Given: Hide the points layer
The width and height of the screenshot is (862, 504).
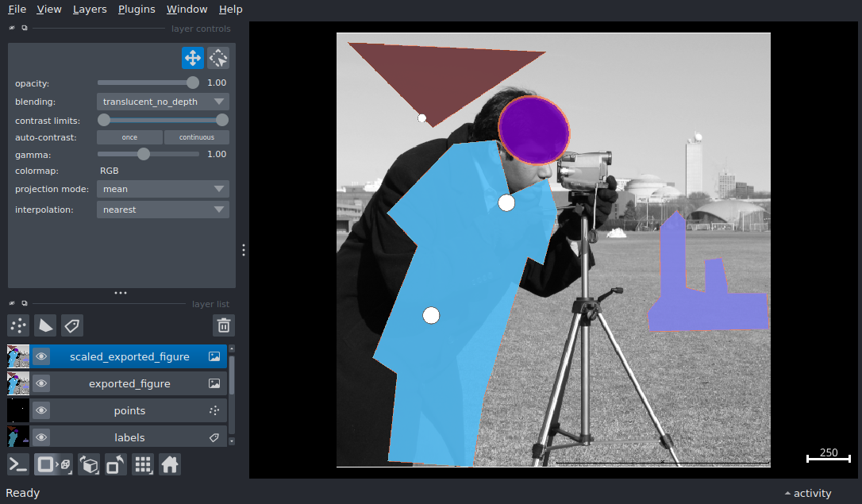Looking at the screenshot, I should pyautogui.click(x=41, y=411).
